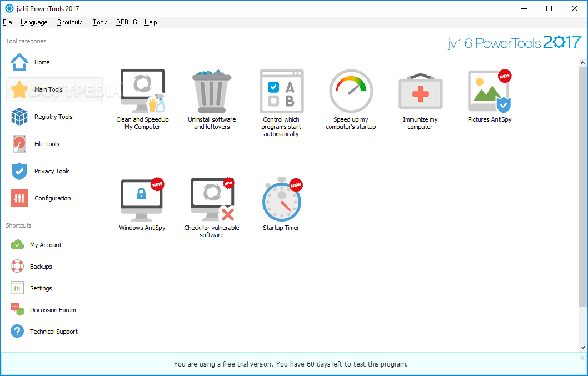Open Discussion Forum shortcut link
This screenshot has width=588, height=376.
click(x=53, y=310)
